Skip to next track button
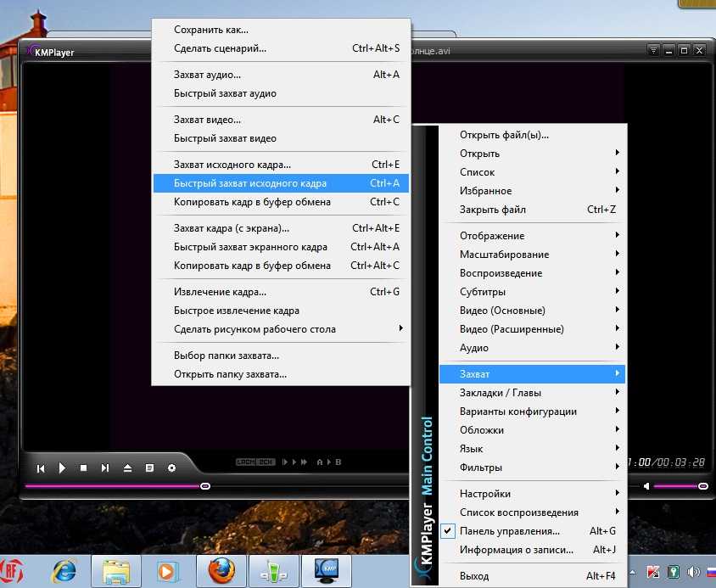Image resolution: width=716 pixels, height=588 pixels. (x=105, y=468)
